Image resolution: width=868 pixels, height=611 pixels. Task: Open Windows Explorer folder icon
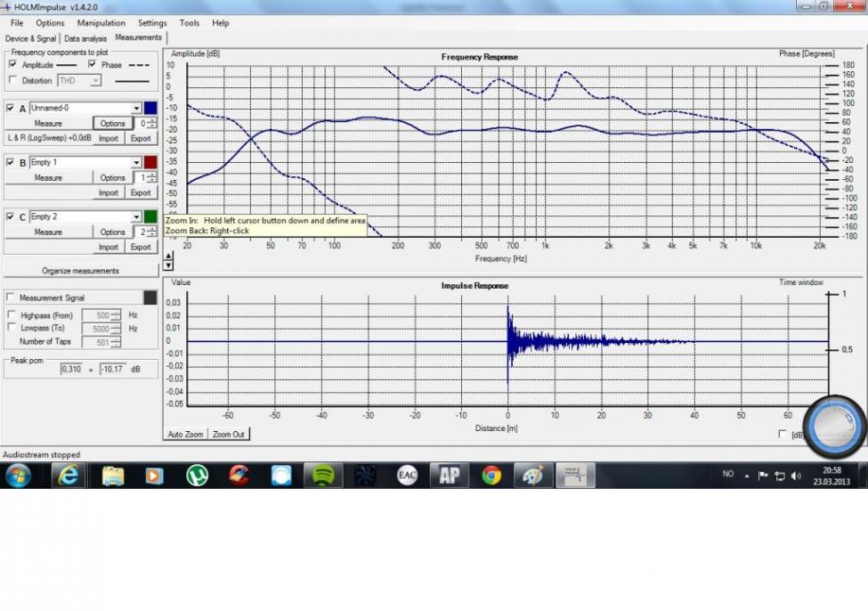(x=113, y=476)
